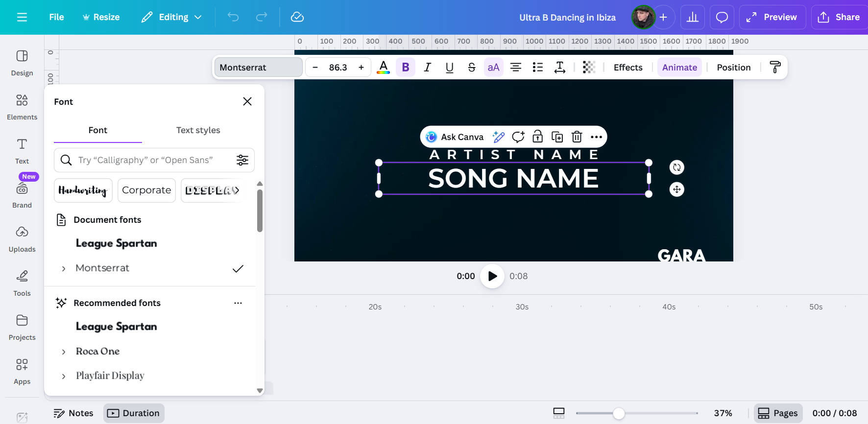
Task: Toggle underline formatting
Action: click(450, 68)
